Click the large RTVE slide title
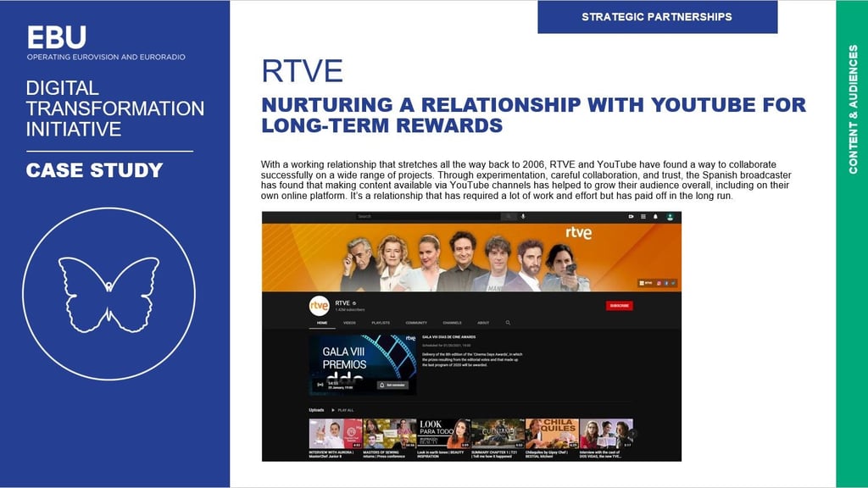The width and height of the screenshot is (868, 488). pyautogui.click(x=303, y=71)
